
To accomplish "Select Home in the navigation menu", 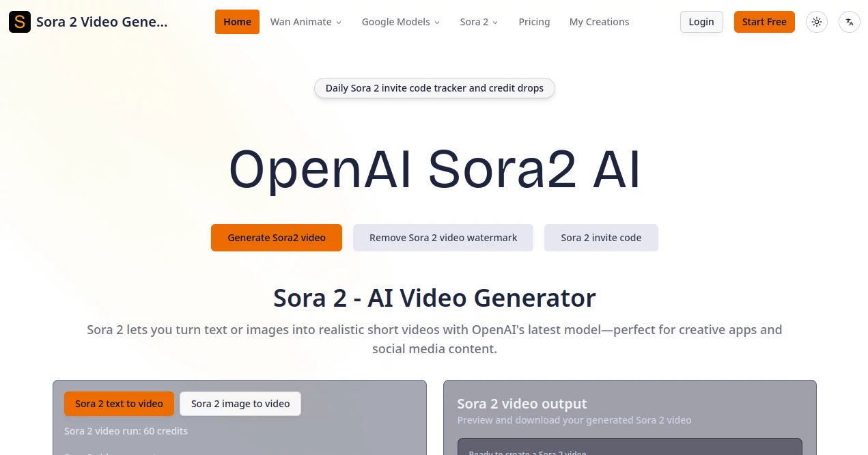I will [237, 21].
